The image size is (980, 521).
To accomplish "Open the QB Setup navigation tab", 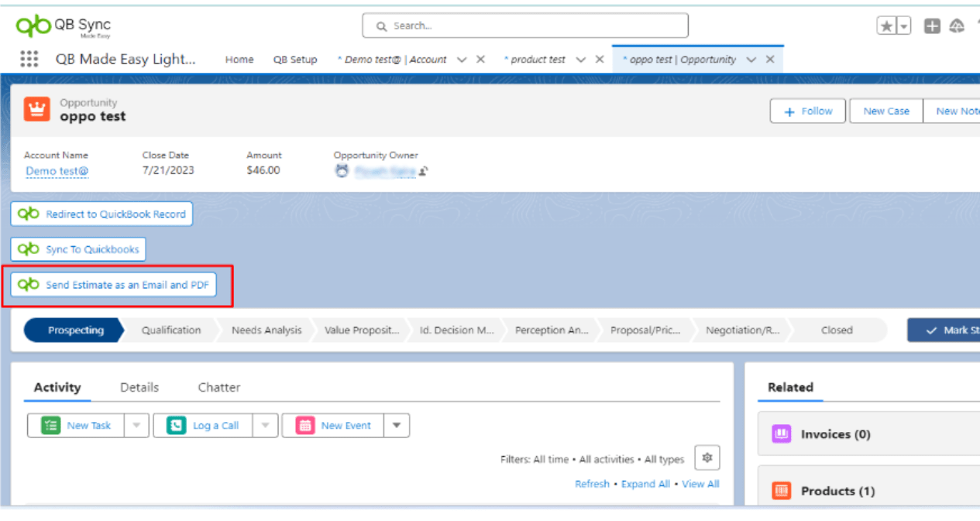I will click(x=295, y=60).
